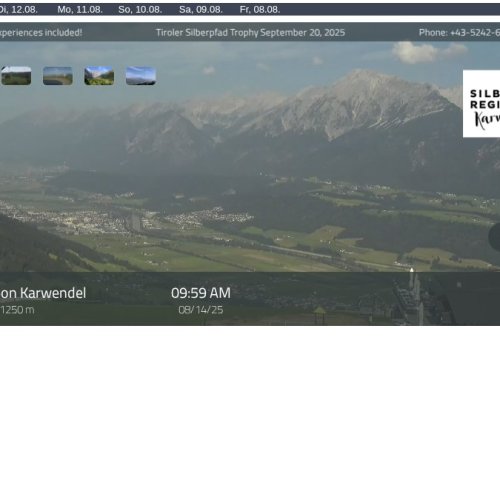Click the 08/14/25 date label
500x500 pixels.
click(201, 310)
